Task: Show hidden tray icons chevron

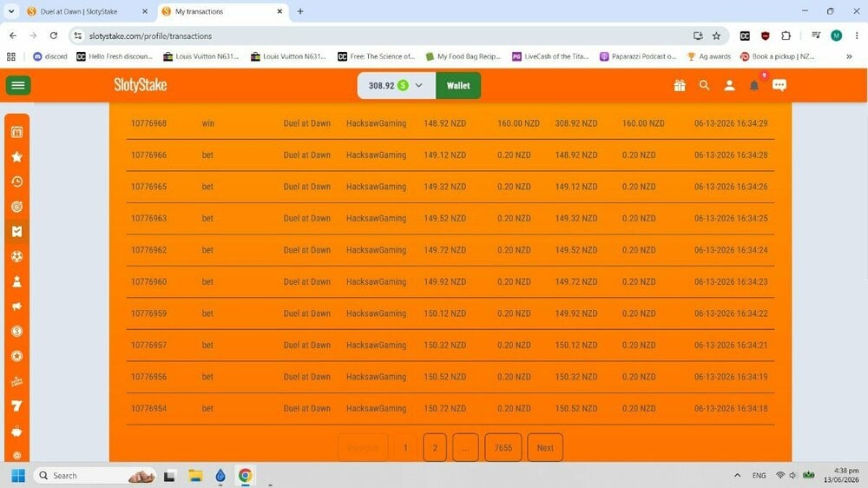Action: click(737, 475)
